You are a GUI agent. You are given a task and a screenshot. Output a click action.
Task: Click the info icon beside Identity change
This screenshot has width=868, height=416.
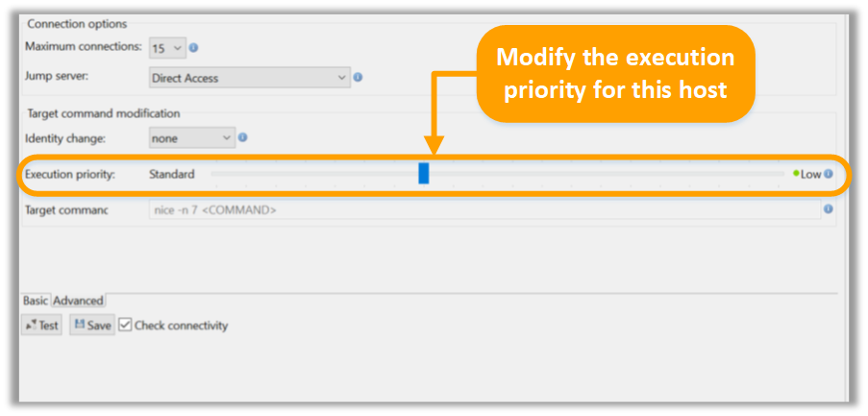point(242,137)
